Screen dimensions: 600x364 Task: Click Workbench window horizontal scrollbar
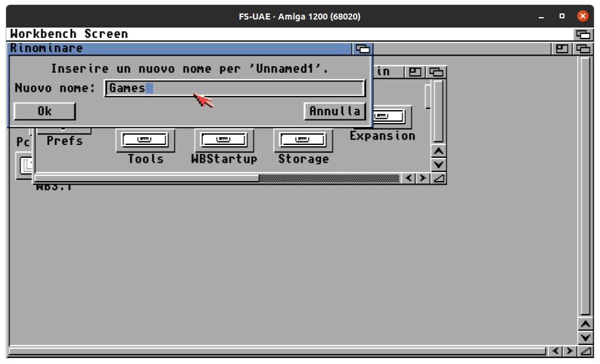pos(278,351)
